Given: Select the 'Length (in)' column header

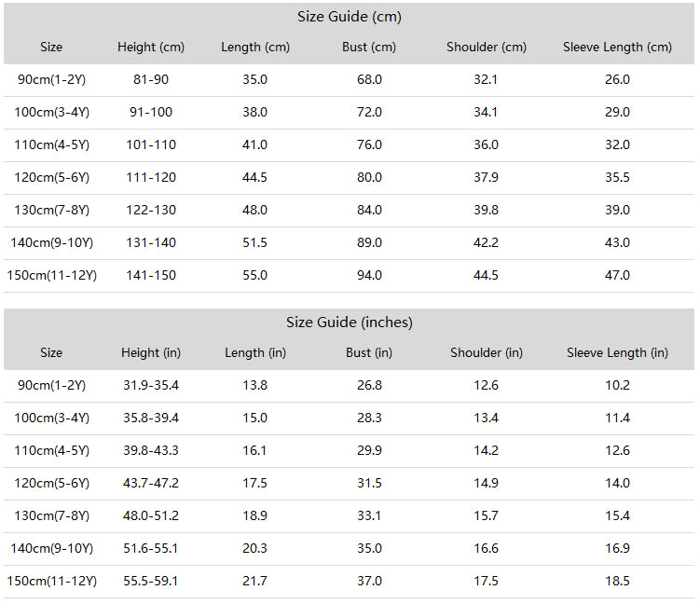Looking at the screenshot, I should point(254,352).
